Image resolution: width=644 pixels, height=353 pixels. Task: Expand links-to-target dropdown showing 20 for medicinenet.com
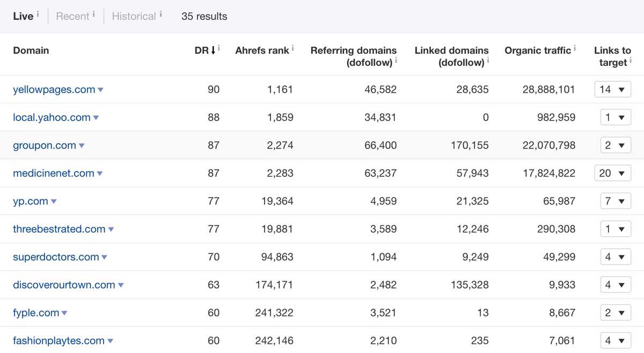[x=612, y=173]
